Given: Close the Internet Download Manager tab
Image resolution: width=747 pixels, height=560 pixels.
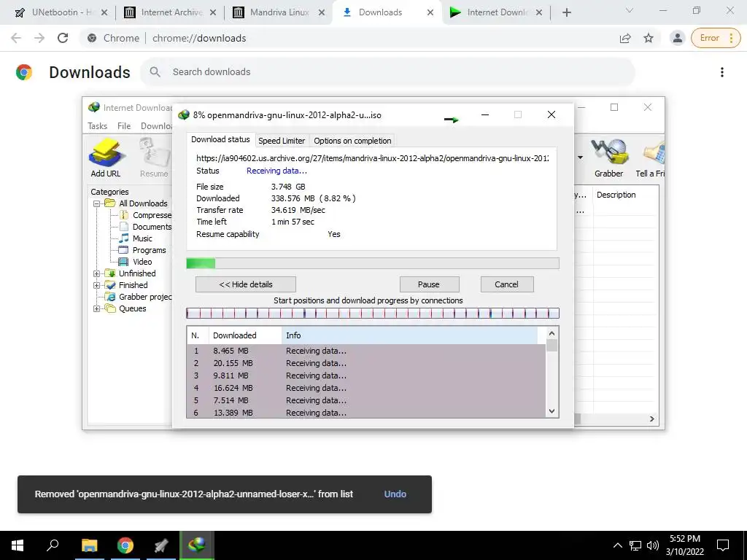Looking at the screenshot, I should pos(539,12).
